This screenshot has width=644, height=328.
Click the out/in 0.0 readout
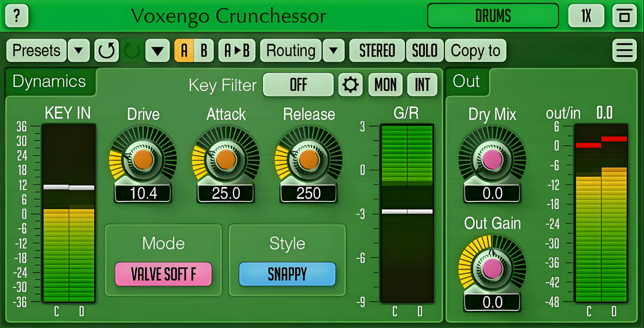pos(604,113)
